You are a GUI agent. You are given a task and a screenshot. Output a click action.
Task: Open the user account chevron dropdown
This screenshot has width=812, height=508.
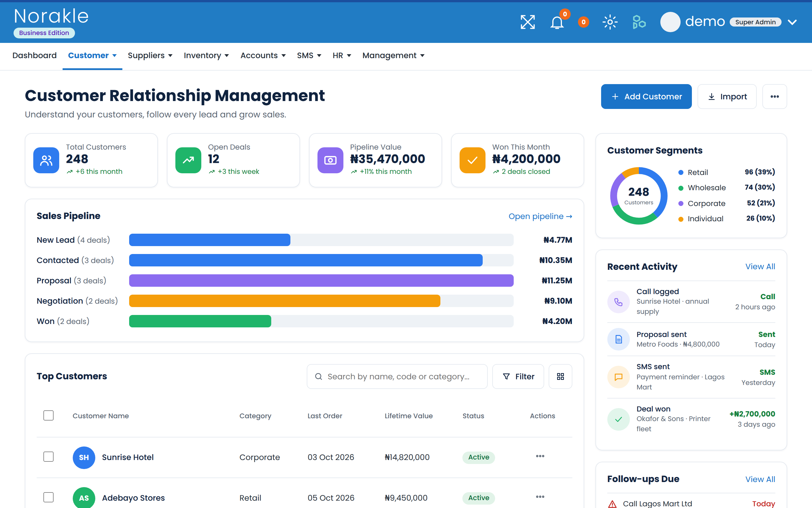792,22
